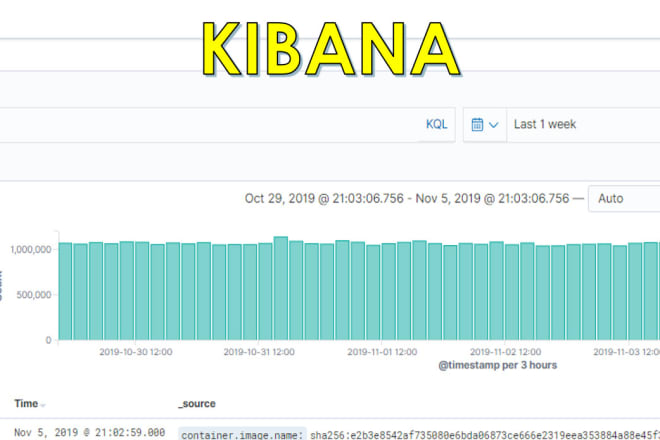The image size is (660, 440).
Task: Sort by the Time column header
Action: [x=26, y=403]
